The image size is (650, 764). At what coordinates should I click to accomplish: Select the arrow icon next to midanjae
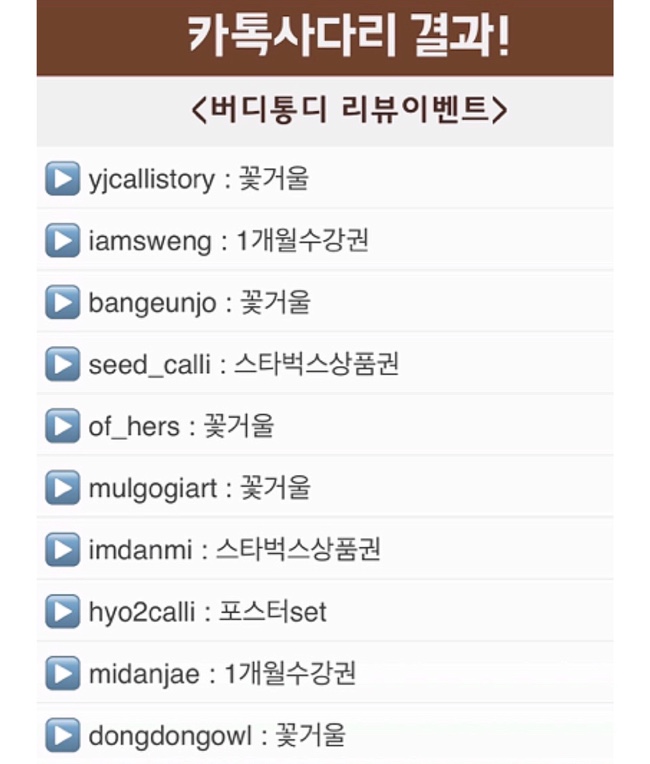[62, 673]
